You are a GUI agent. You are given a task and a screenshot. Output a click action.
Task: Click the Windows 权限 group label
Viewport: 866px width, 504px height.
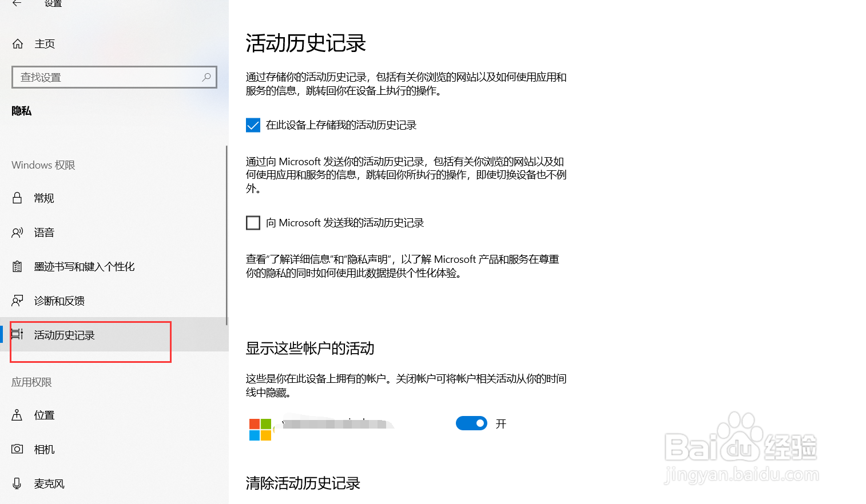coord(43,165)
